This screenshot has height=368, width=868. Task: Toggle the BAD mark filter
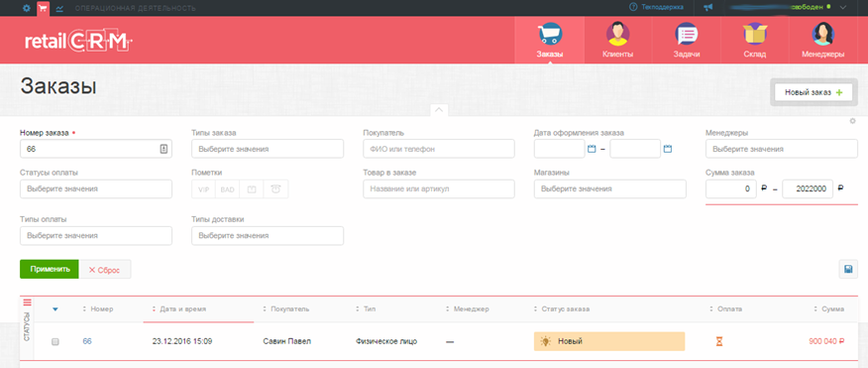228,189
